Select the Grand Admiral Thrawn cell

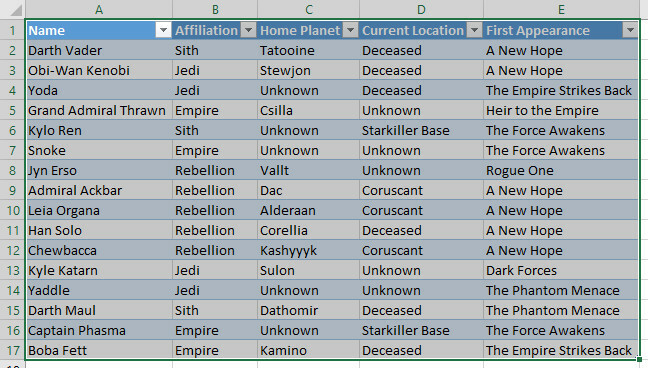pos(99,110)
